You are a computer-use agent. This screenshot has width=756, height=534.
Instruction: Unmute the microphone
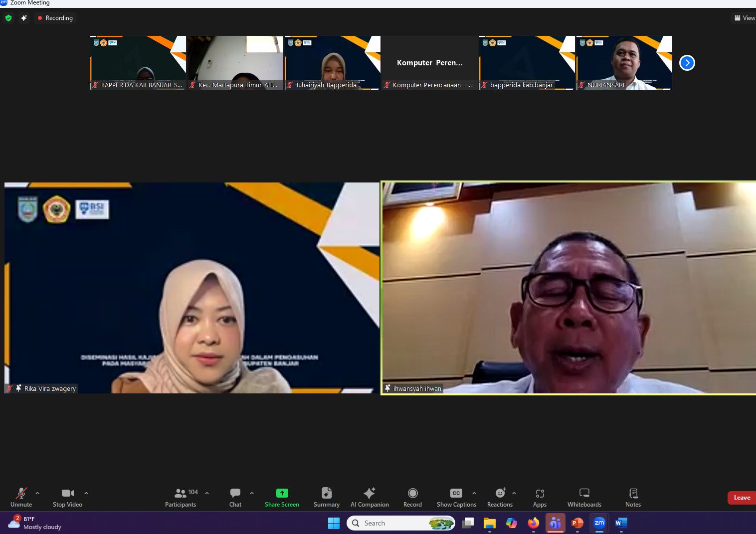(x=21, y=497)
